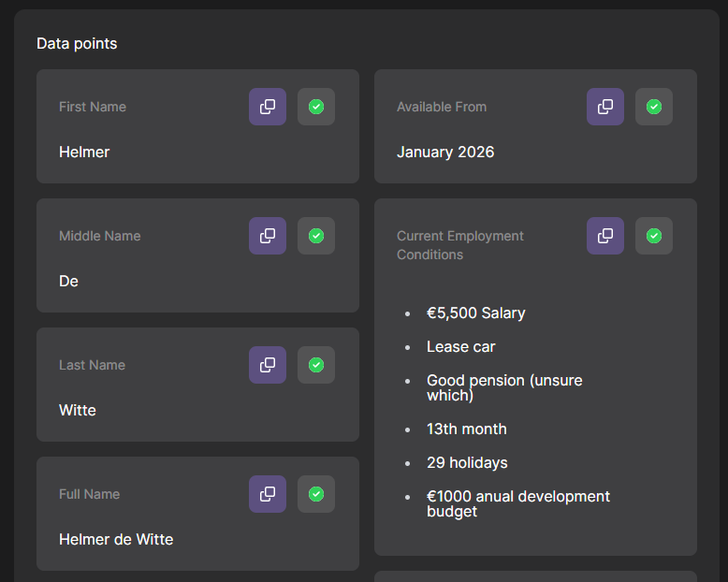Select the "13th month" bullet entry
728x582 pixels.
466,429
